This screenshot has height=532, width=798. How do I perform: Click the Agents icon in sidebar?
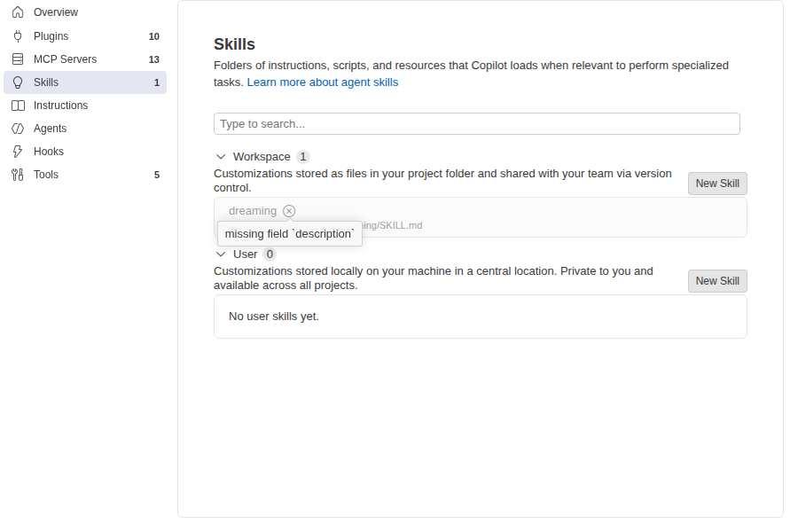(18, 129)
